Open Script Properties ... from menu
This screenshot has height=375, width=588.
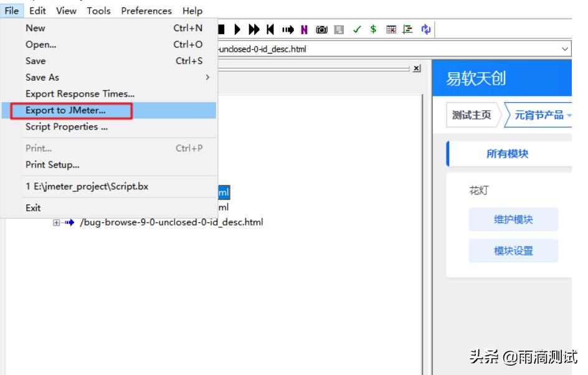point(109,126)
